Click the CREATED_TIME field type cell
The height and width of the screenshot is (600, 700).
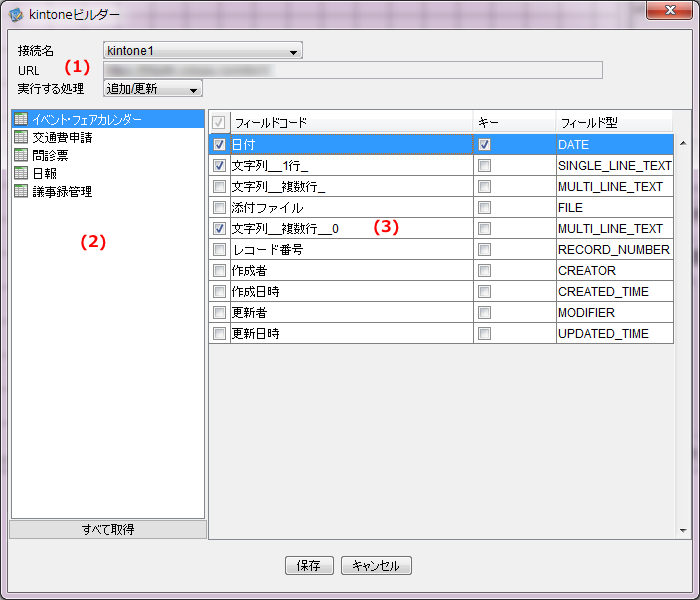pyautogui.click(x=615, y=291)
